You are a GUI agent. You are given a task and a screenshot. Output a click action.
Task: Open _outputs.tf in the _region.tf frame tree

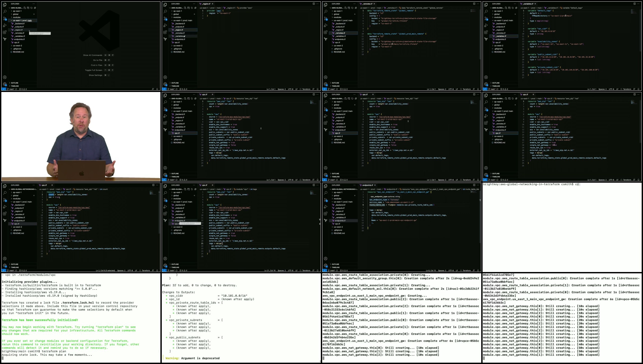point(180,27)
